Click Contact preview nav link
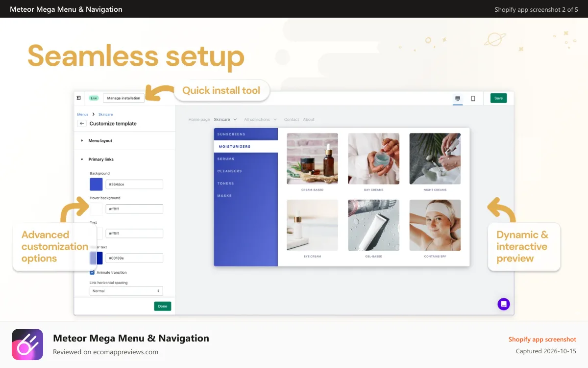This screenshot has height=368, width=588. (x=292, y=119)
